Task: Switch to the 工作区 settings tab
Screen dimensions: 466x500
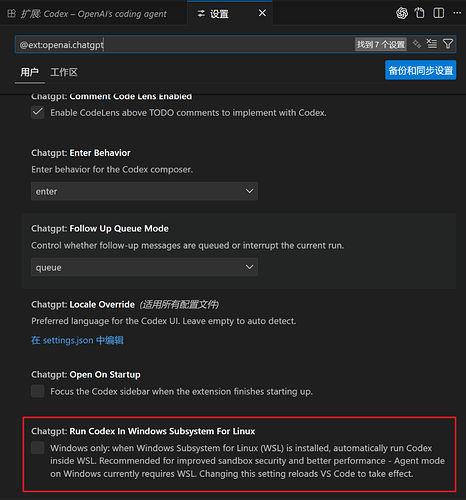Action: [x=64, y=72]
